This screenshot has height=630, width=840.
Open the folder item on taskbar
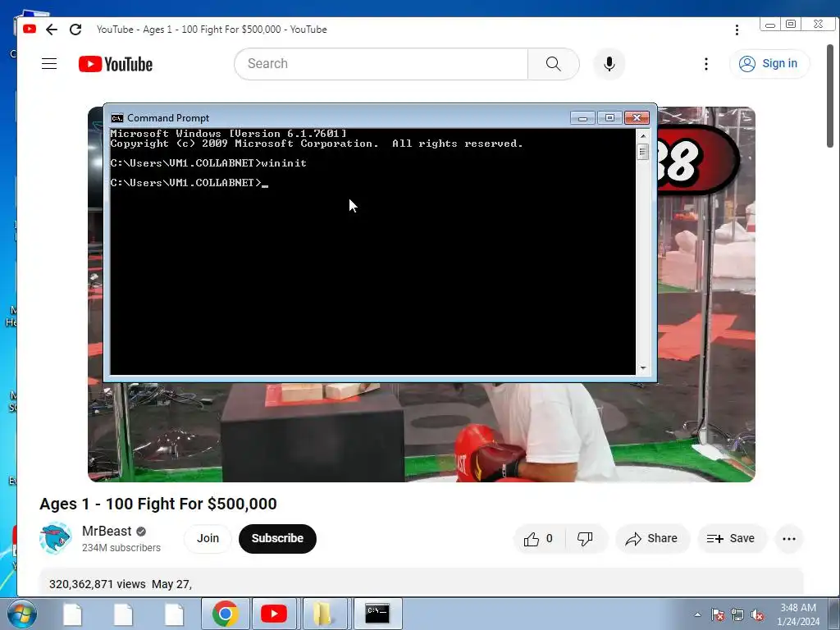coord(323,614)
